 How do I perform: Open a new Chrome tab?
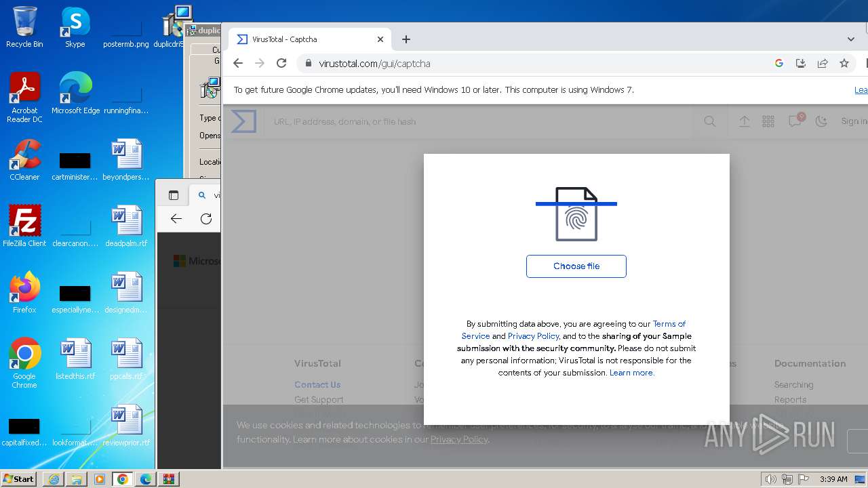406,39
